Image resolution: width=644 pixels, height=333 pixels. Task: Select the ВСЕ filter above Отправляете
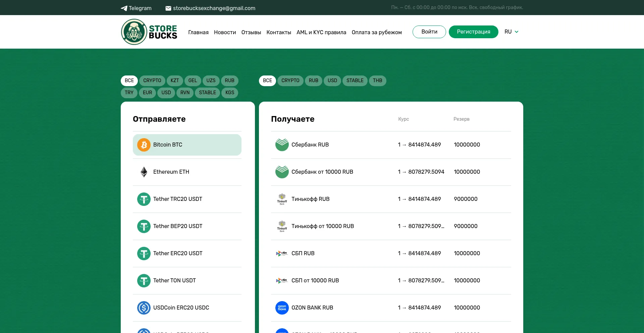(x=129, y=80)
